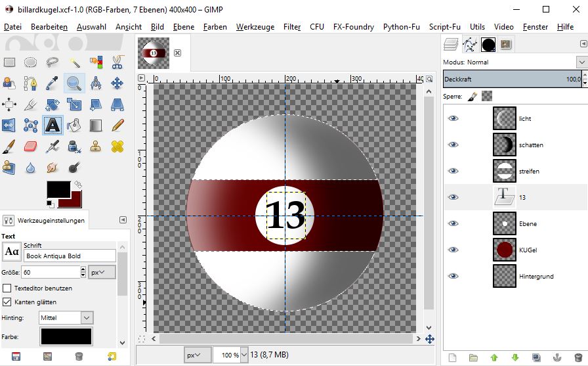This screenshot has width=588, height=366.
Task: Activate the Pencil tool
Action: coord(117,125)
